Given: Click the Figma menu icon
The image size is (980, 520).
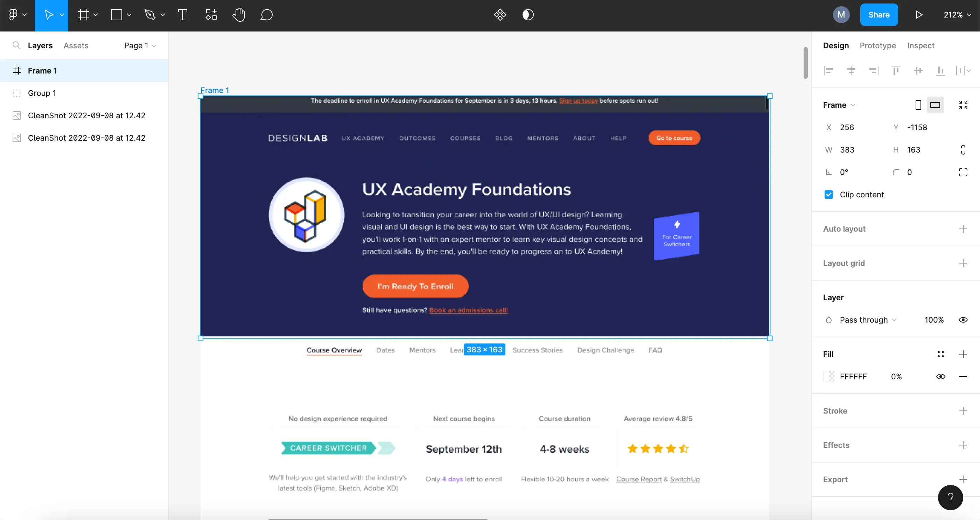Looking at the screenshot, I should [17, 15].
